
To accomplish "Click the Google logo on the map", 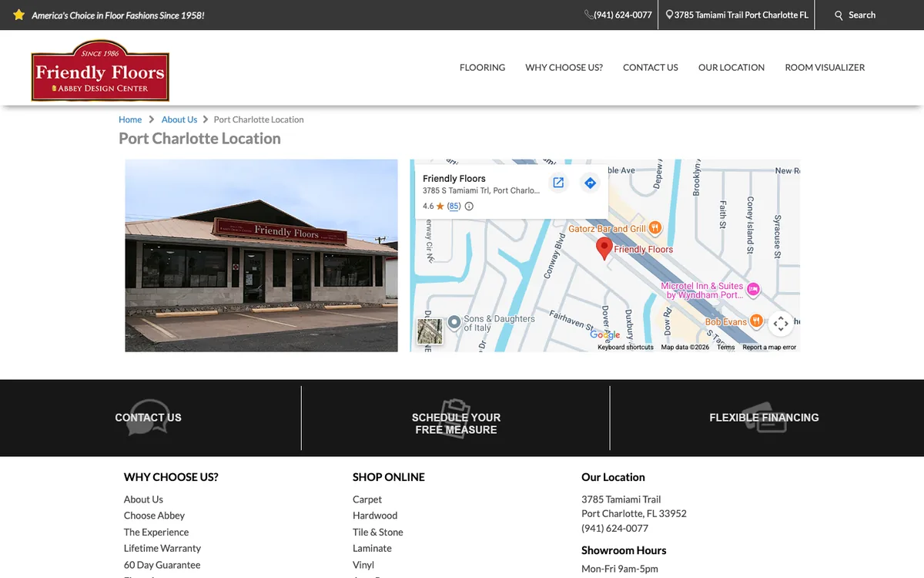I will [605, 334].
